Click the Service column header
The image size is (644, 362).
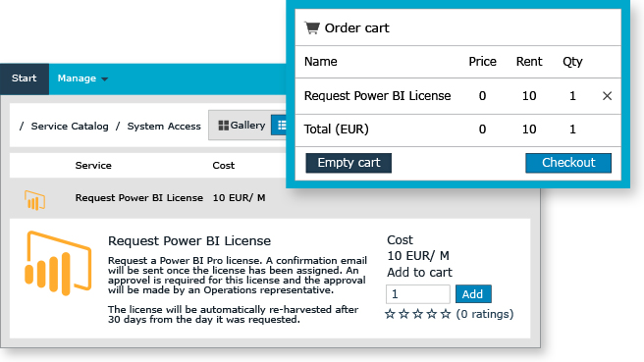click(x=93, y=166)
